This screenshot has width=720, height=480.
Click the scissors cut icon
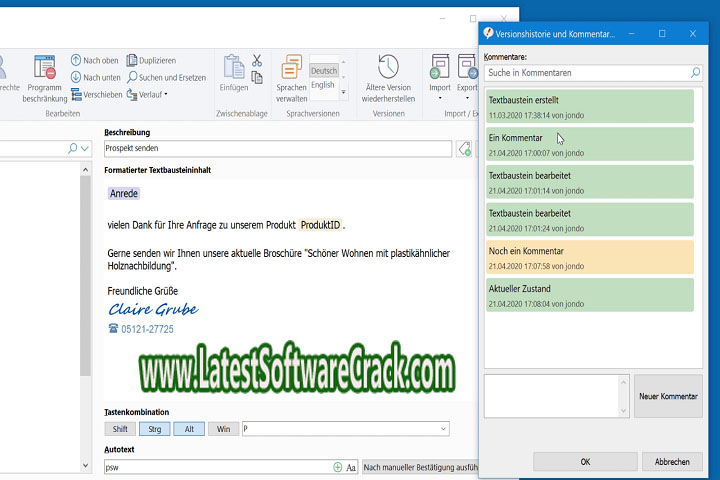coord(257,60)
